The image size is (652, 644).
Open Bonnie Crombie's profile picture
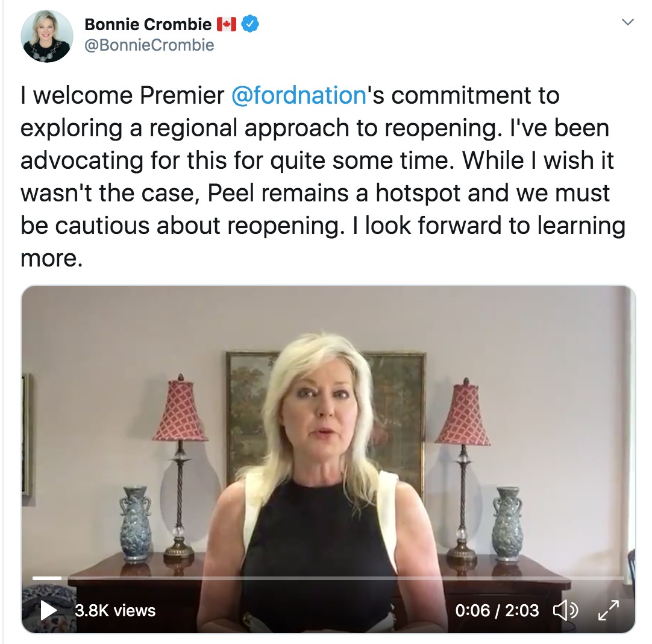(46, 36)
